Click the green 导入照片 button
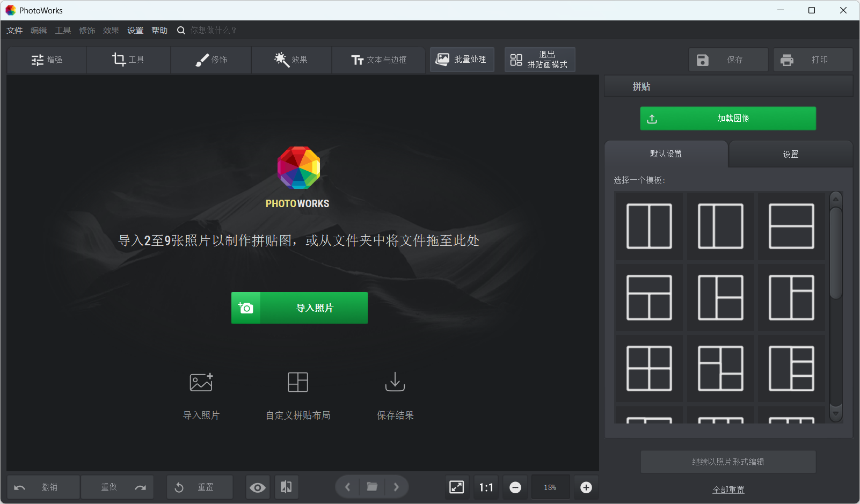 (x=300, y=308)
